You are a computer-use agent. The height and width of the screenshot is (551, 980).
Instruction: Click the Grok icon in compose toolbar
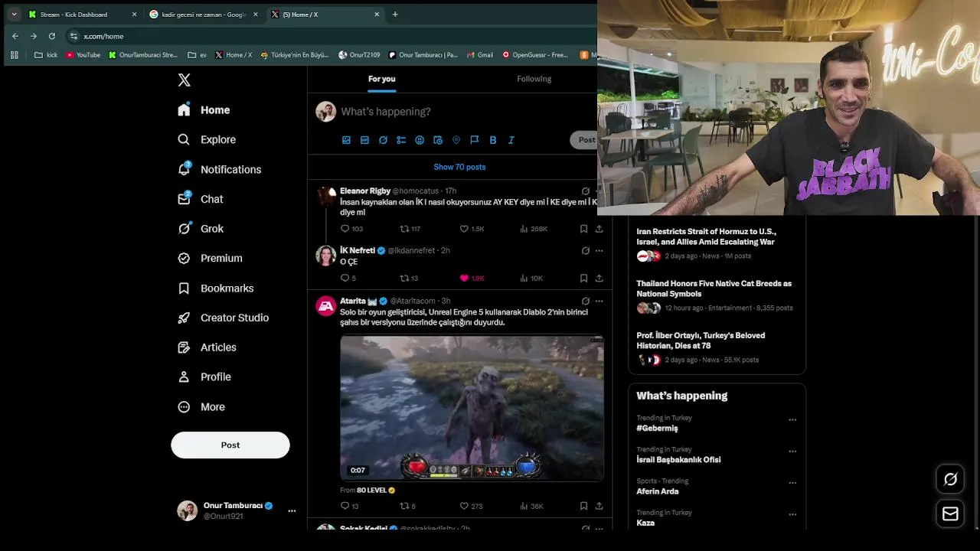[x=383, y=140]
